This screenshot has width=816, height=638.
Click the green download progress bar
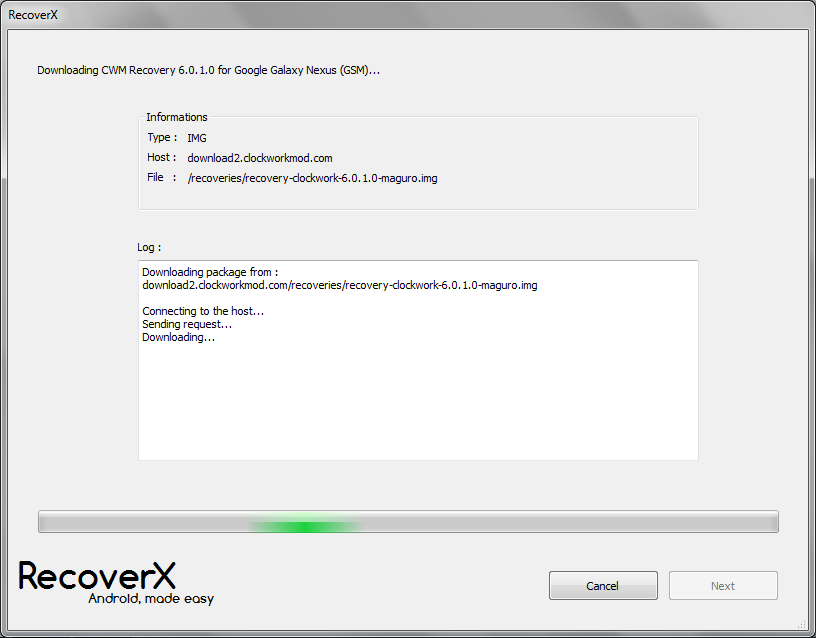408,522
